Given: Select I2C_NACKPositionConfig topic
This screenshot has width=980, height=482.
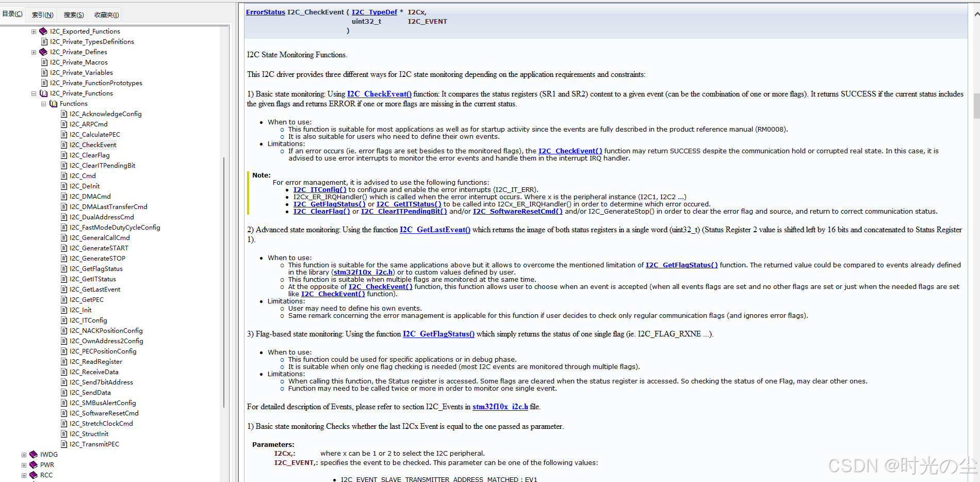Looking at the screenshot, I should coord(106,331).
